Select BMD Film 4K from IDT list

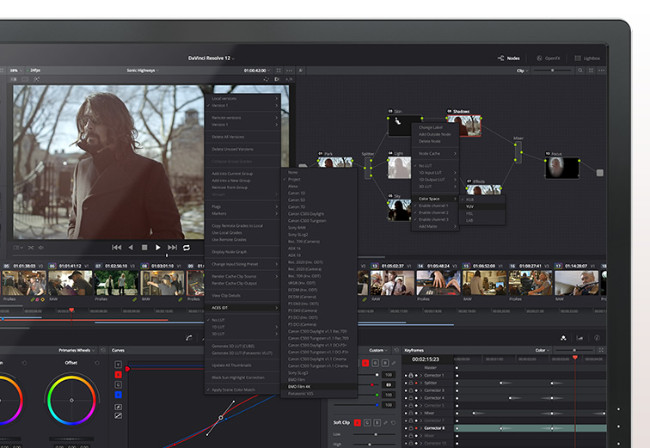pos(318,387)
